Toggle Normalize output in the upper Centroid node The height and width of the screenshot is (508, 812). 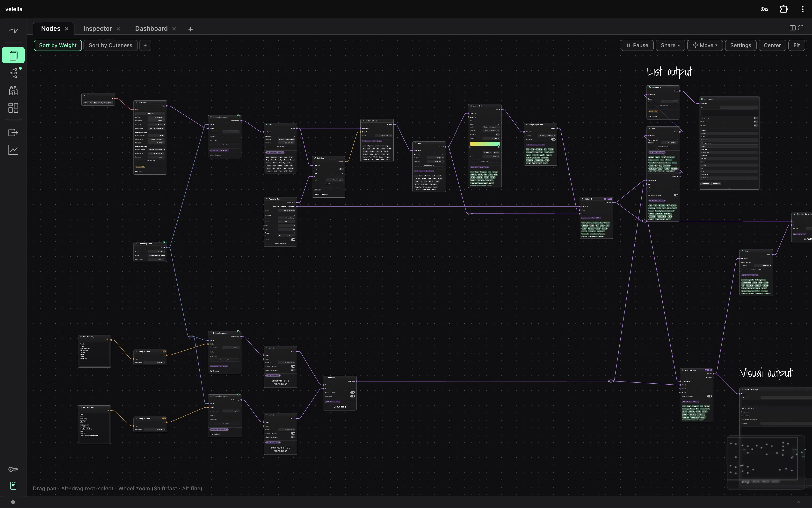[293, 366]
